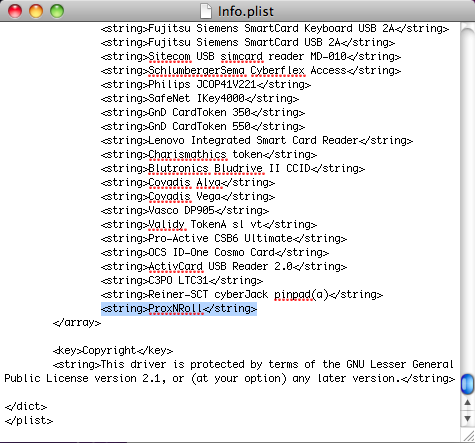Click the 'Covadis Vega' line
This screenshot has width=475, height=443.
tap(188, 197)
